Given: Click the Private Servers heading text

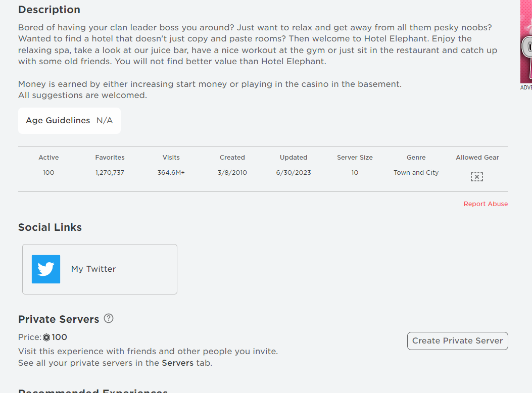Looking at the screenshot, I should coord(59,319).
